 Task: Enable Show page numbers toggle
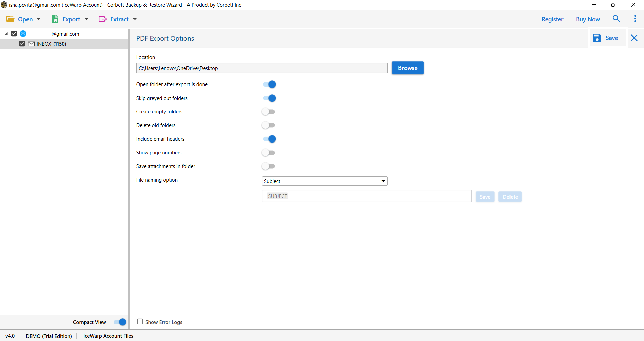point(268,153)
